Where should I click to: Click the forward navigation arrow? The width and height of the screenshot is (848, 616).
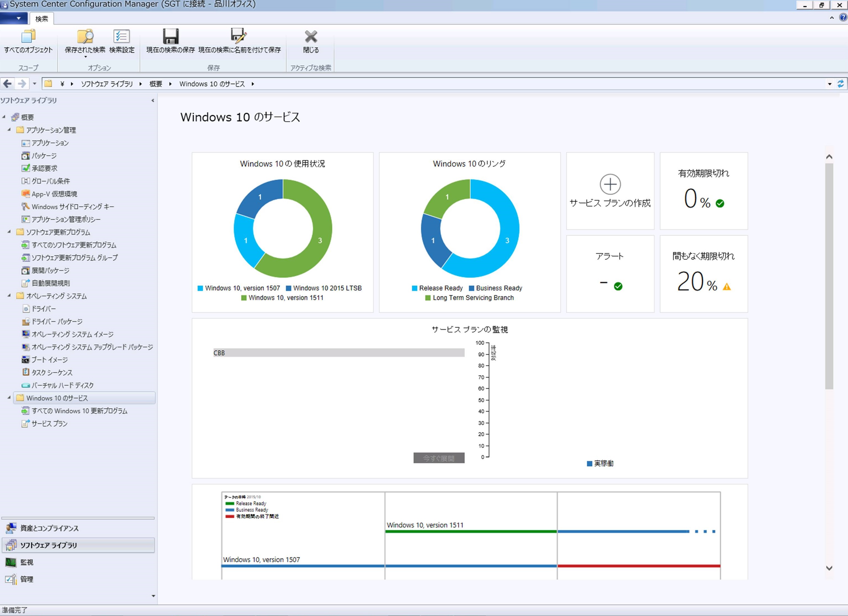coord(22,84)
